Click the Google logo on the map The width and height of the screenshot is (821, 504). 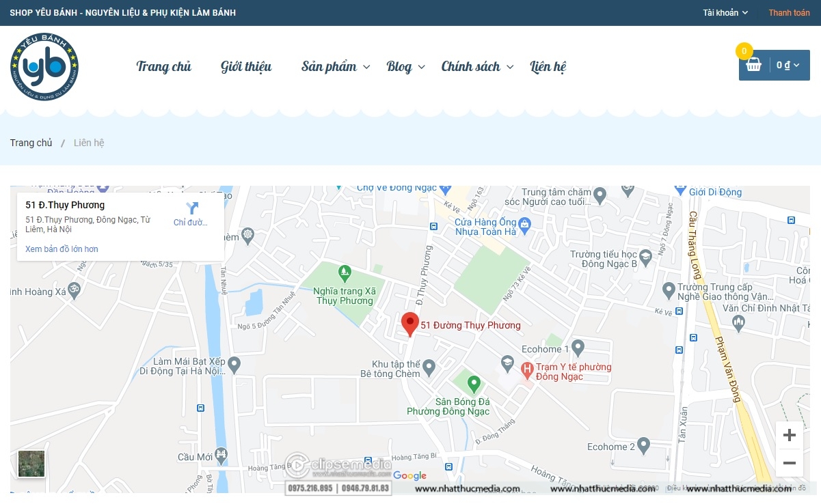(410, 476)
